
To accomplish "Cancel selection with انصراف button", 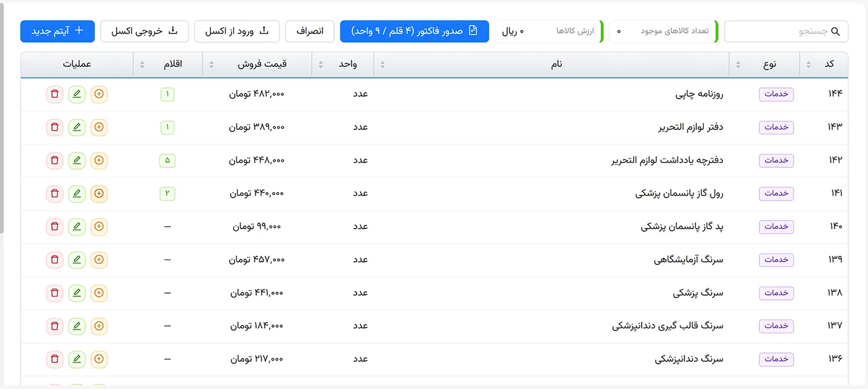I will tap(310, 31).
